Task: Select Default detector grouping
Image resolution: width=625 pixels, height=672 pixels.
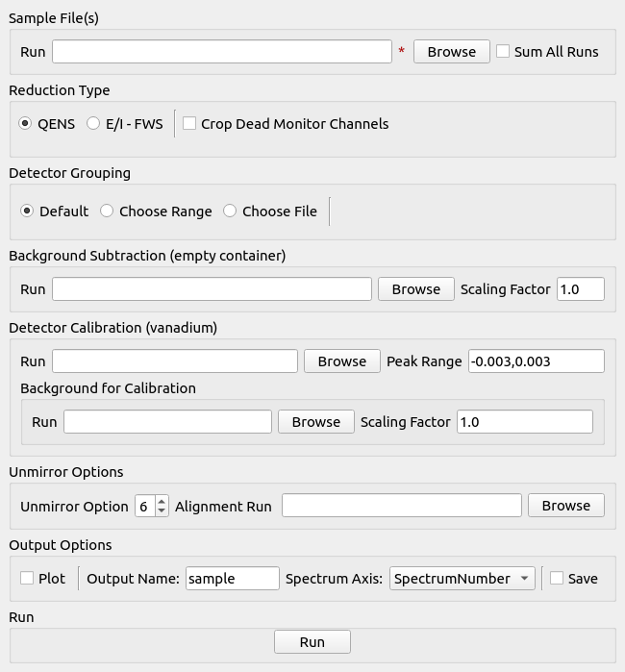Action: coord(27,212)
